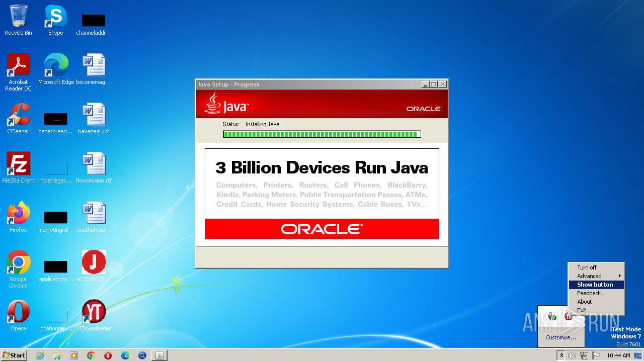Image resolution: width=644 pixels, height=362 pixels.
Task: Launch Windows Media Player from taskbar
Action: point(74,355)
